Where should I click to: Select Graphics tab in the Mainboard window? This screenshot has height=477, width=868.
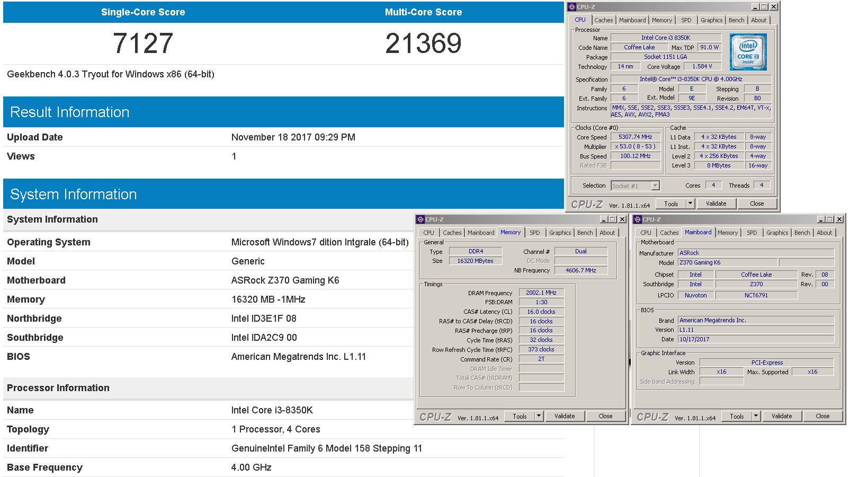point(777,233)
